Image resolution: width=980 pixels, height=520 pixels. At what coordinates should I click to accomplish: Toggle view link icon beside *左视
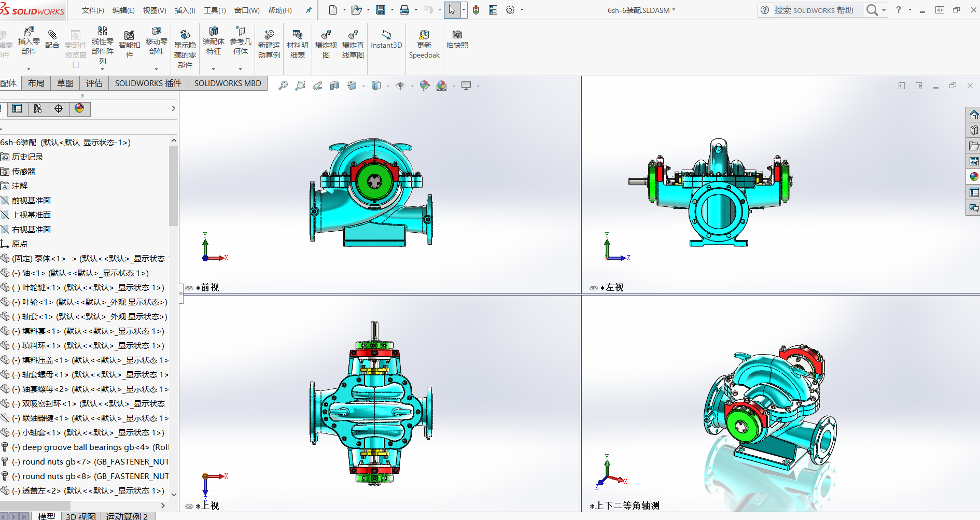click(x=594, y=288)
